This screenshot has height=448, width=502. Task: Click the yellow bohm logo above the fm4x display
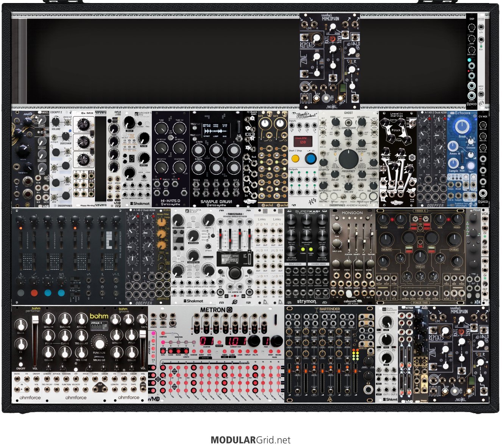click(x=99, y=316)
